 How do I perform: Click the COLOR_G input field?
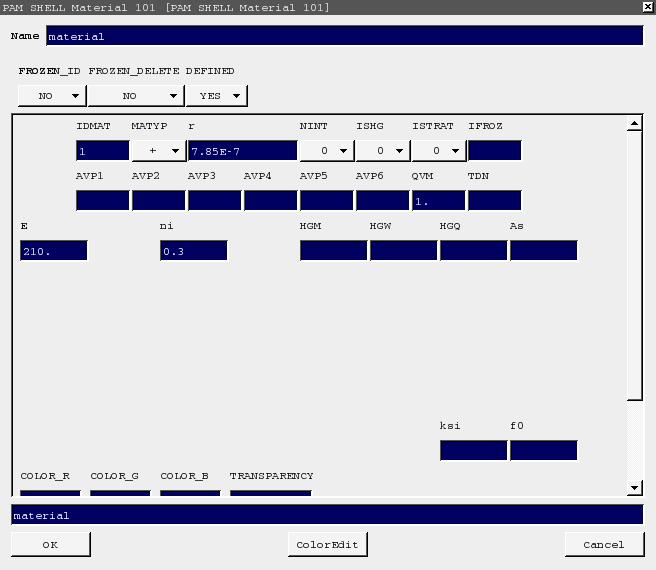(120, 493)
